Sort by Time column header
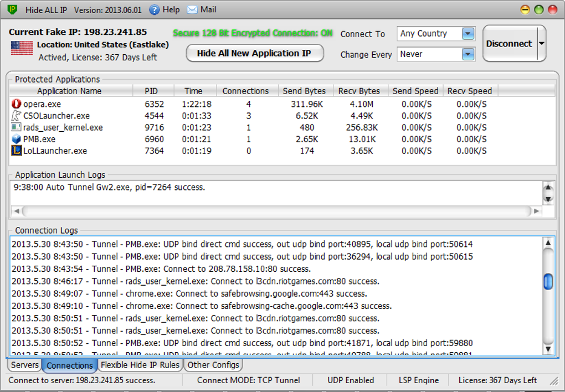This screenshot has height=392, width=565. tap(195, 91)
